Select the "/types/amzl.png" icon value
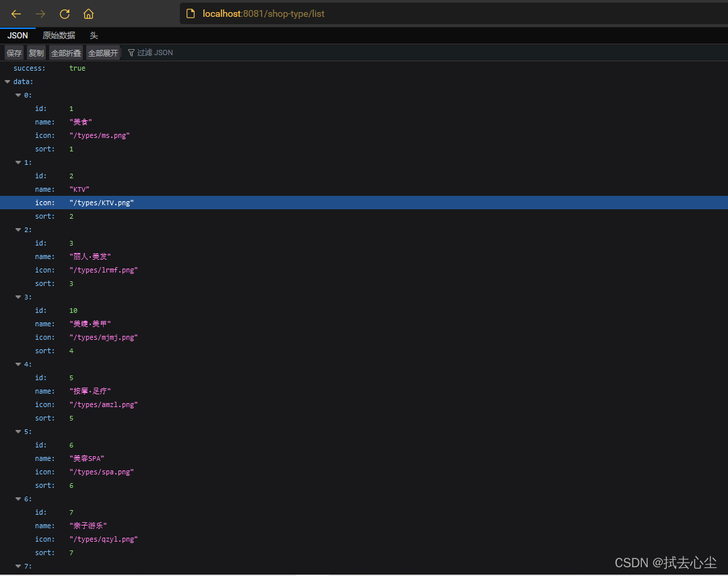 [104, 404]
